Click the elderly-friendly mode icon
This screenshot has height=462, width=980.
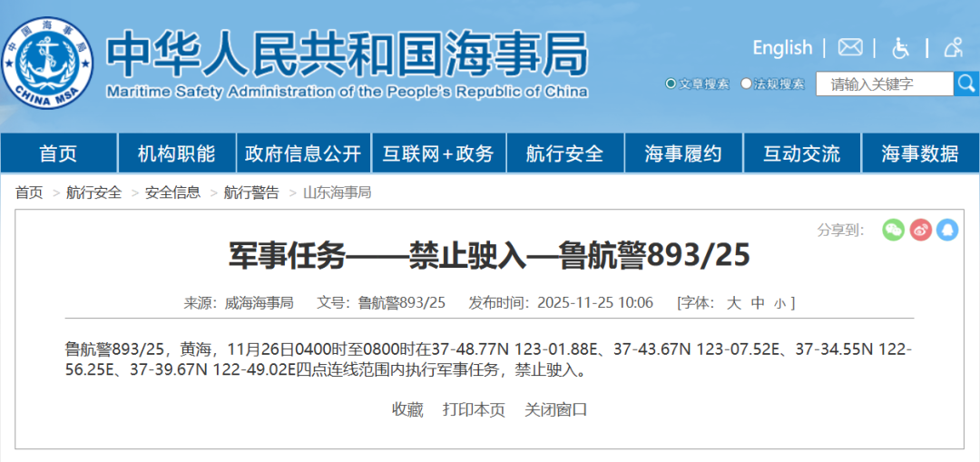[953, 47]
